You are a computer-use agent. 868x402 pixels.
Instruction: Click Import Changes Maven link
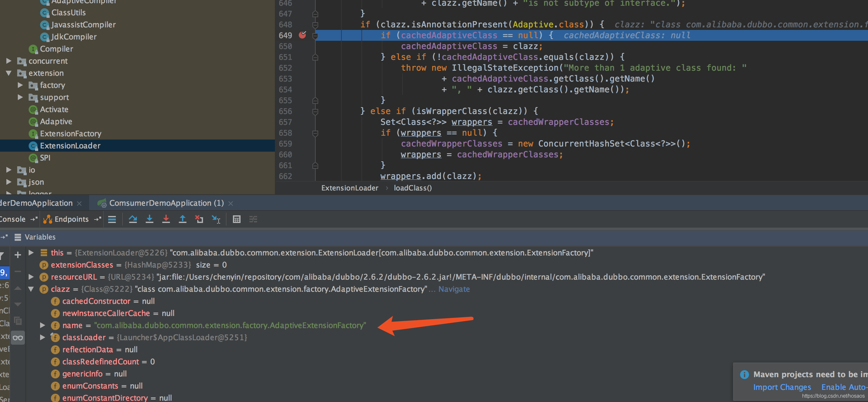tap(782, 387)
